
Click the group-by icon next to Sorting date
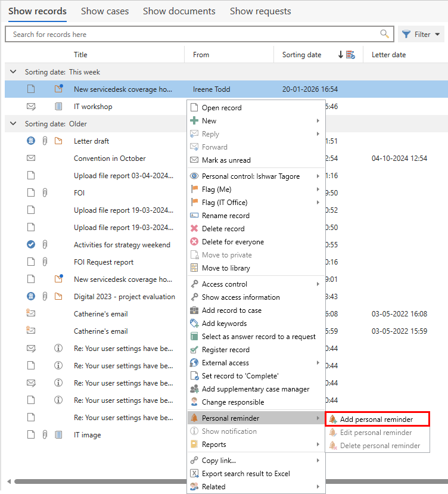pyautogui.click(x=351, y=55)
